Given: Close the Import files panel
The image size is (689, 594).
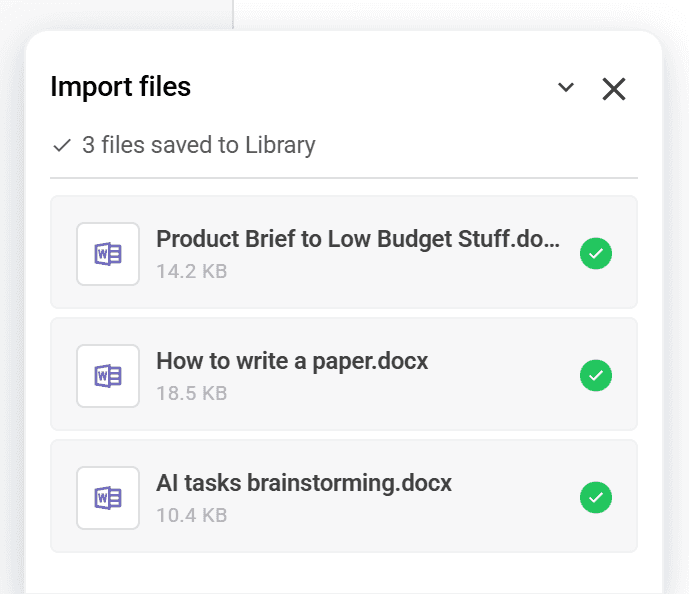Looking at the screenshot, I should pos(613,89).
